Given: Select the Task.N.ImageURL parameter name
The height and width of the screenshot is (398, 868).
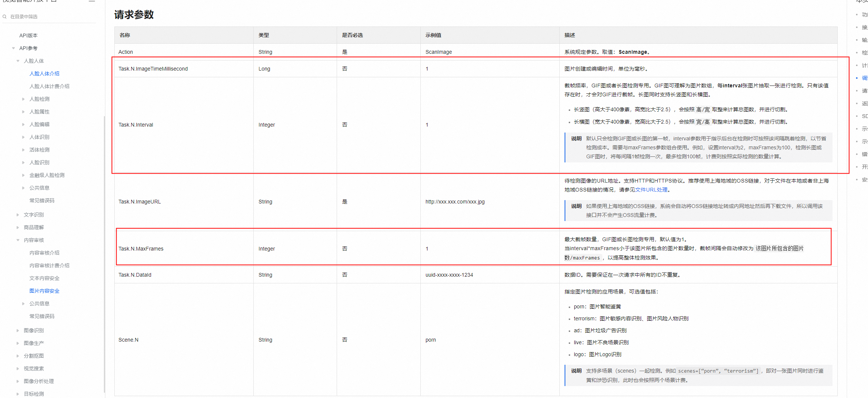Looking at the screenshot, I should coord(139,202).
